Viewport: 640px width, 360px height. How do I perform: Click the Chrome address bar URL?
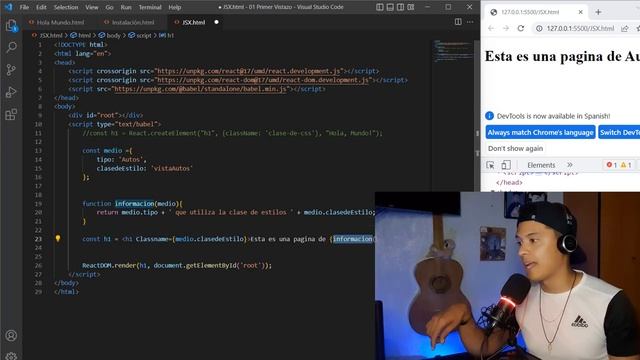tap(580, 28)
